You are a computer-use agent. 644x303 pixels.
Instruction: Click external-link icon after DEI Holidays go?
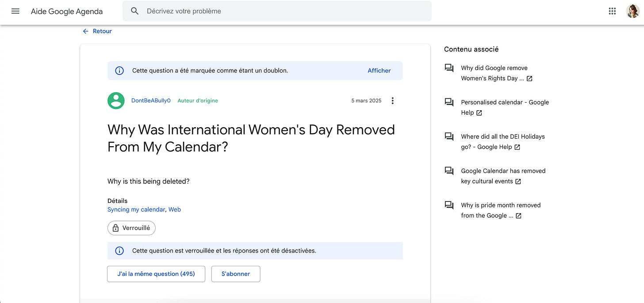coord(517,147)
